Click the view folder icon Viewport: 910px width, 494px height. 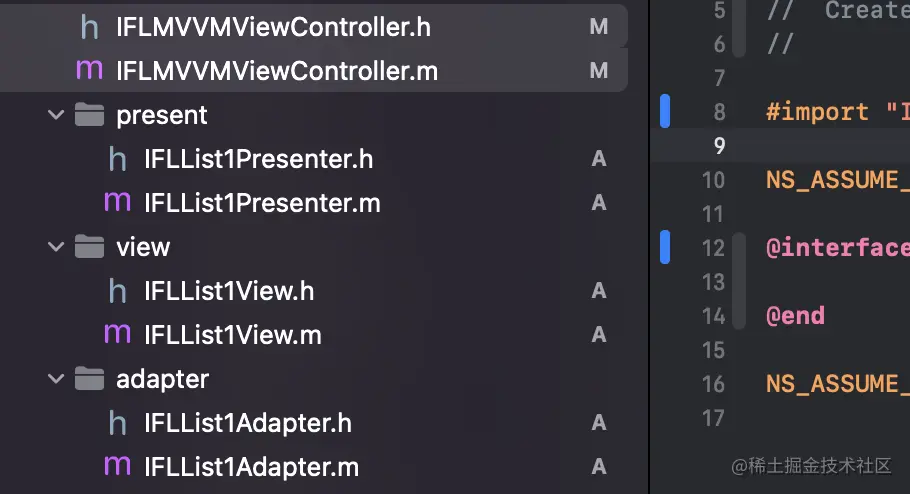point(90,246)
